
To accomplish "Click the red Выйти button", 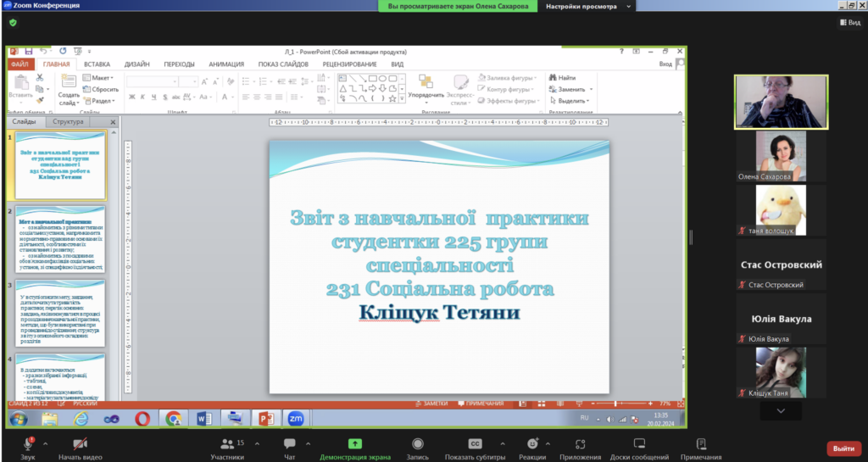I will click(x=843, y=448).
